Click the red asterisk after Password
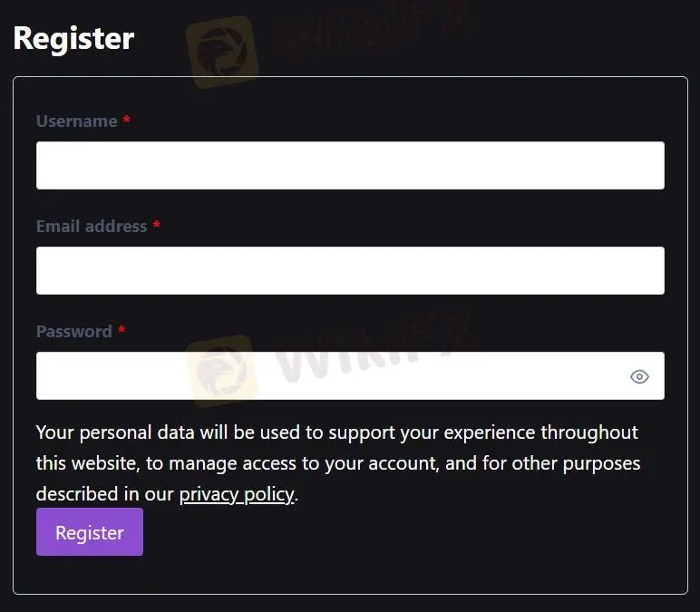The height and width of the screenshot is (612, 700). click(122, 331)
